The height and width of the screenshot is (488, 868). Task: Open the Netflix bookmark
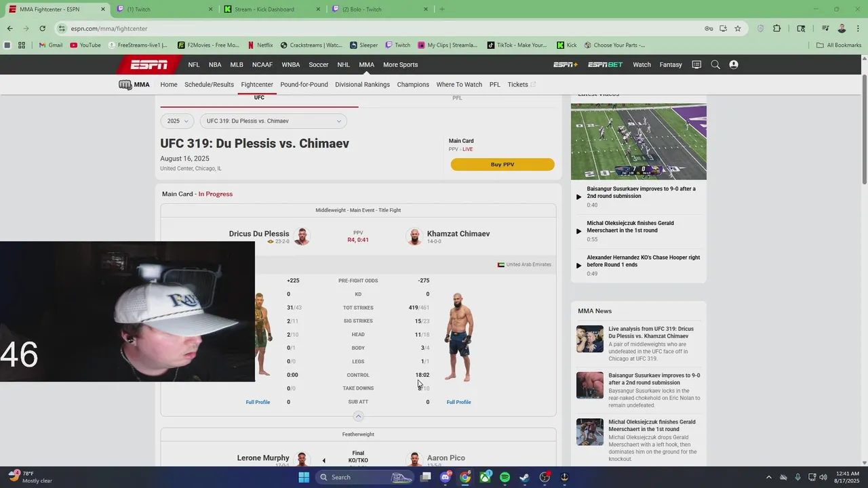(x=260, y=45)
